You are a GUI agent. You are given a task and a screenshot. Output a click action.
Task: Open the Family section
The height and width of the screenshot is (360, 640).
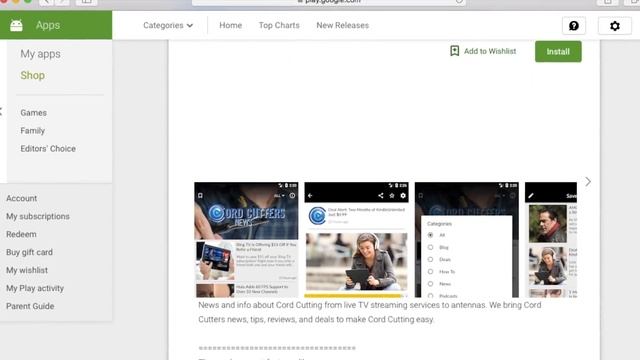point(33,131)
